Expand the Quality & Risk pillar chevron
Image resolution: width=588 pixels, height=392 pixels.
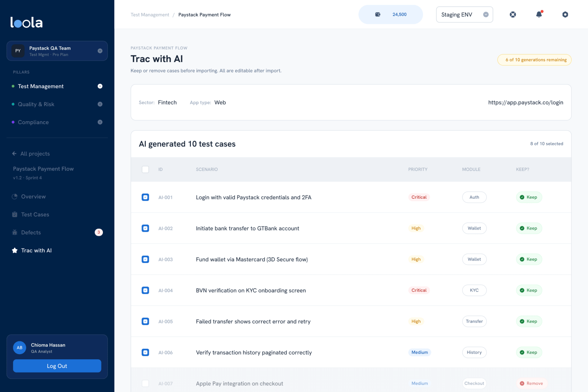tap(100, 104)
